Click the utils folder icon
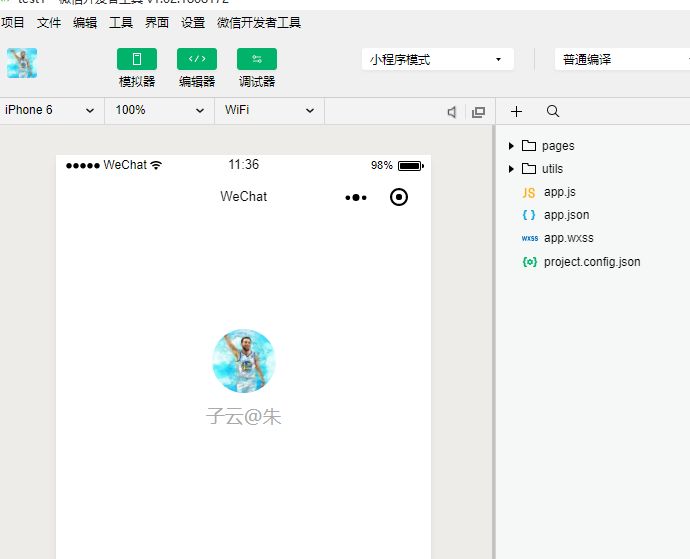 point(529,169)
